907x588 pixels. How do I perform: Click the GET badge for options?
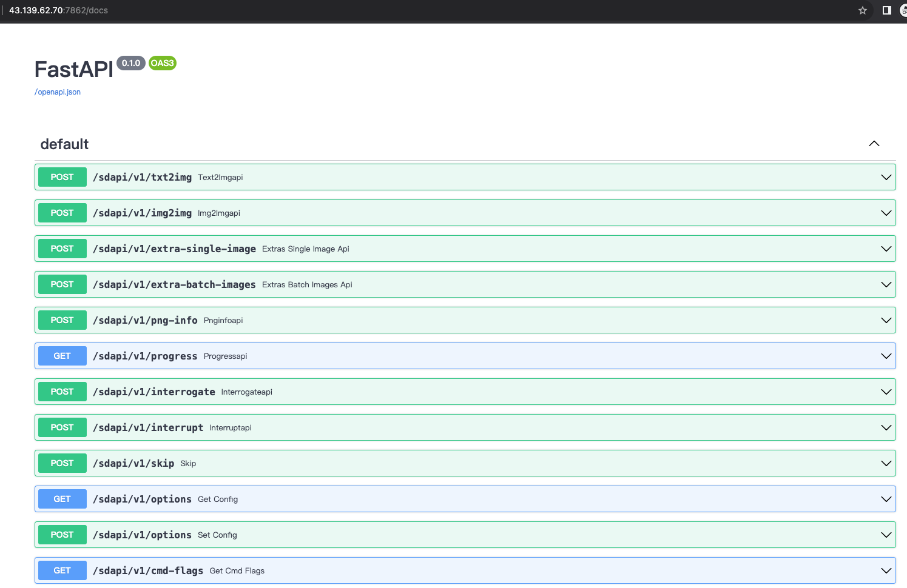[62, 499]
